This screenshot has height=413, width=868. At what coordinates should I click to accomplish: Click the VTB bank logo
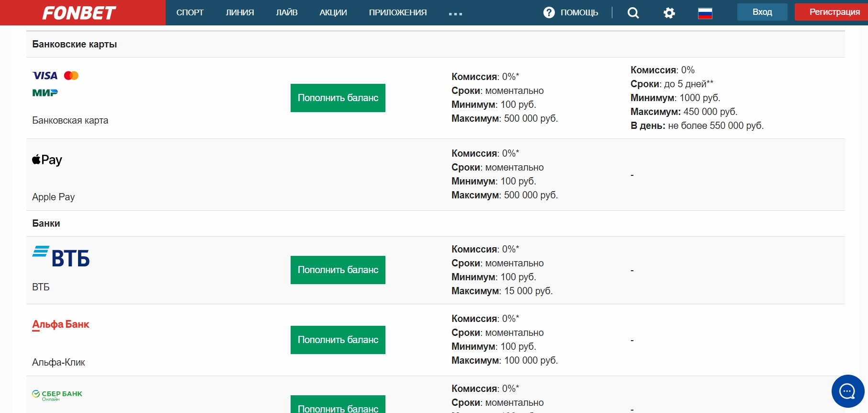pyautogui.click(x=61, y=257)
